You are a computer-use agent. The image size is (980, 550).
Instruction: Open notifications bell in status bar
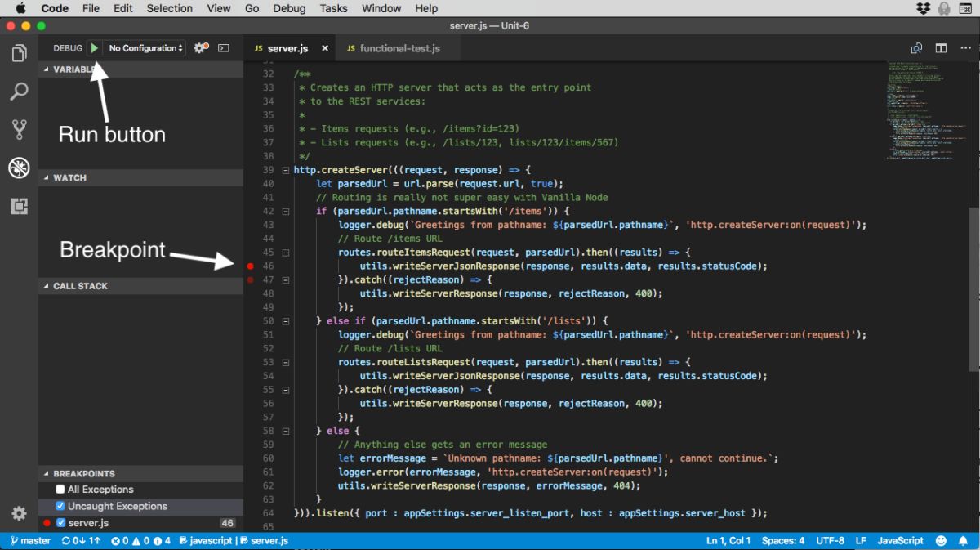(x=964, y=541)
